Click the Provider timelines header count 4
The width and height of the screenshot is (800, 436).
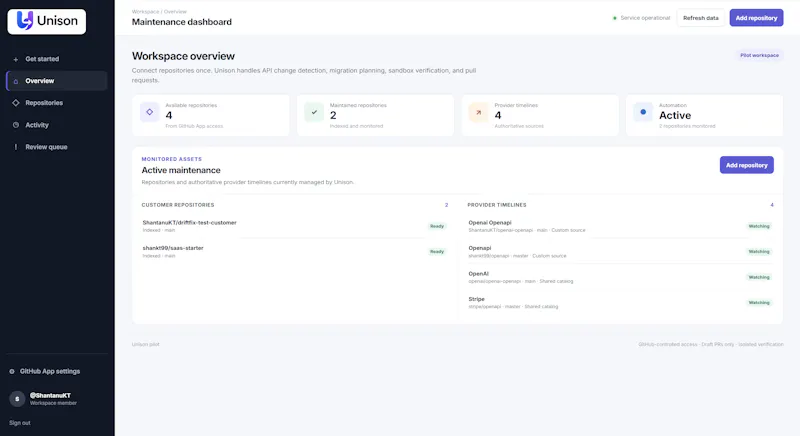772,205
